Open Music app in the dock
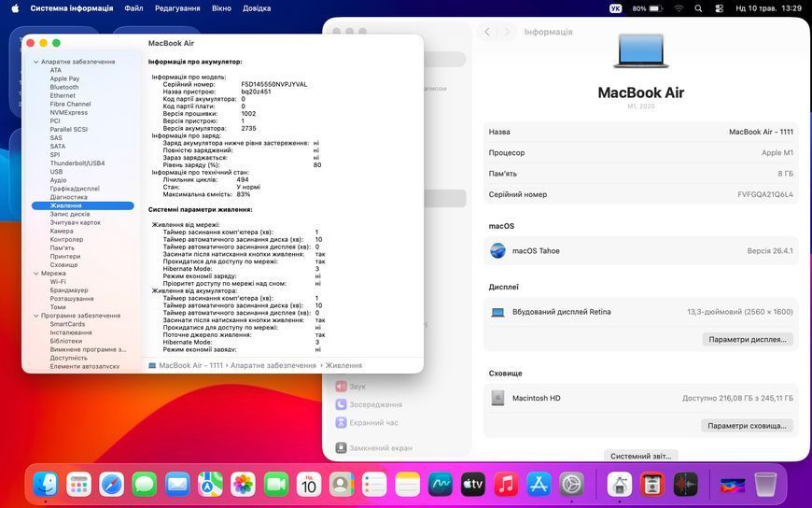 [x=507, y=486]
